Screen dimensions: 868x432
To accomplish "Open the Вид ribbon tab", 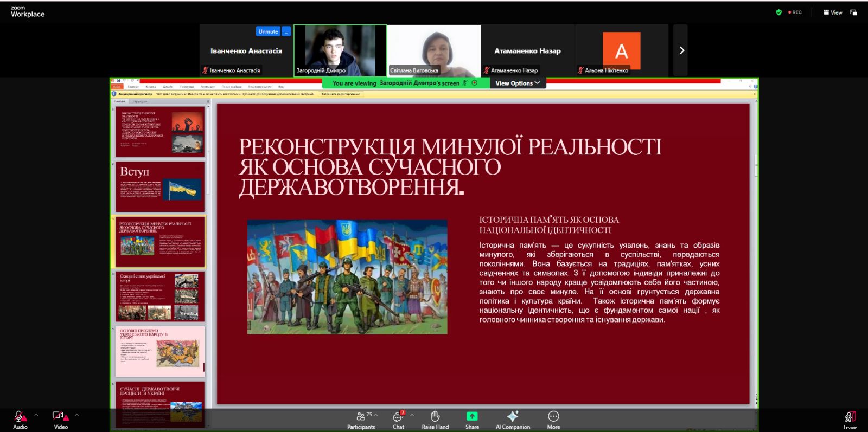I will 281,86.
